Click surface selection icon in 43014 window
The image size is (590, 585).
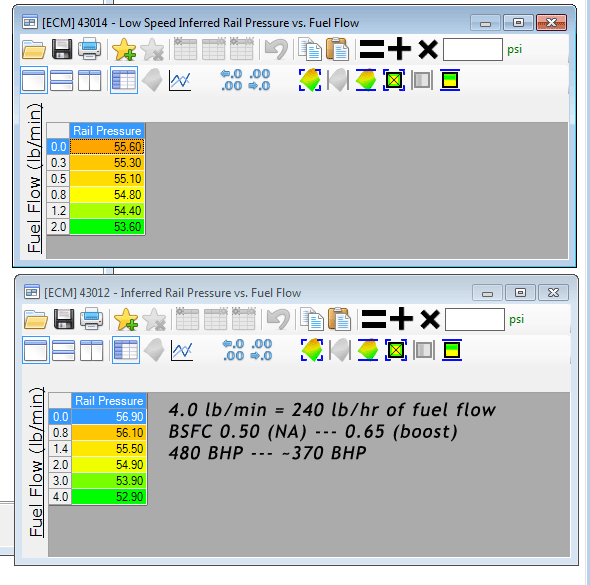[x=310, y=80]
